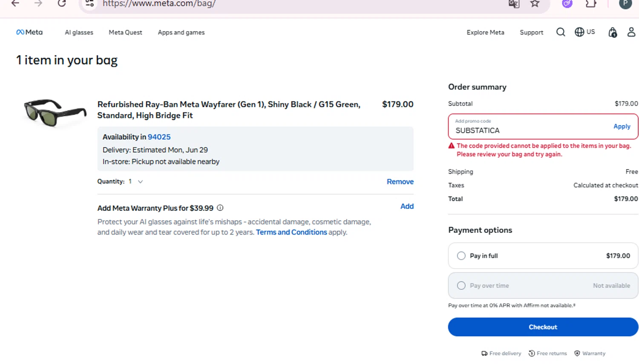Click the browser back arrow

15,3
